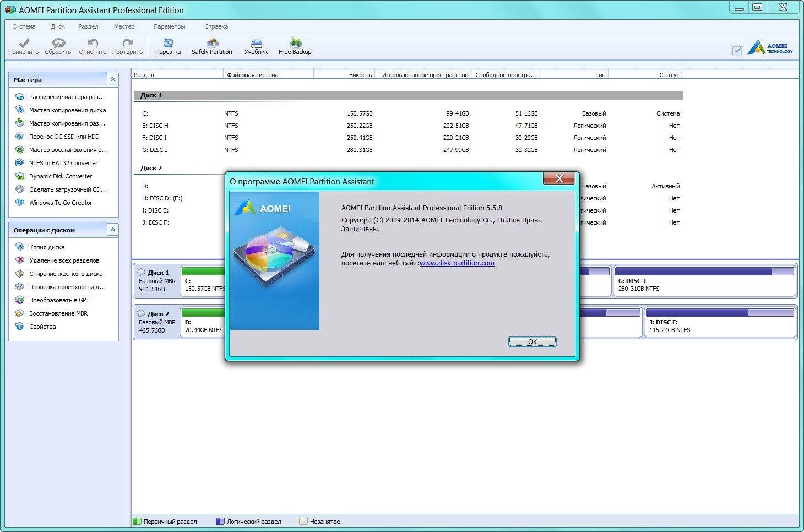Launch the Free Backup tool
Image resolution: width=804 pixels, height=532 pixels.
click(x=295, y=46)
